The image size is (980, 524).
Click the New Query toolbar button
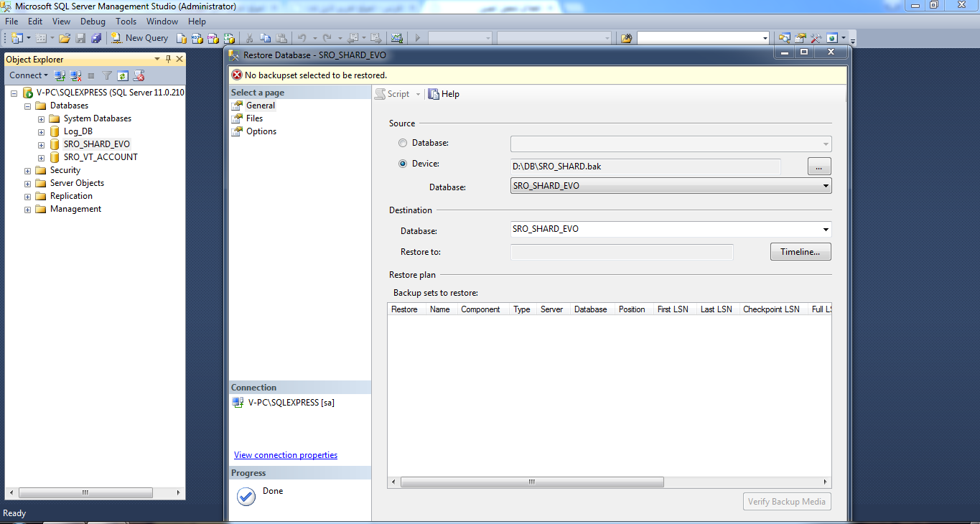pyautogui.click(x=140, y=38)
